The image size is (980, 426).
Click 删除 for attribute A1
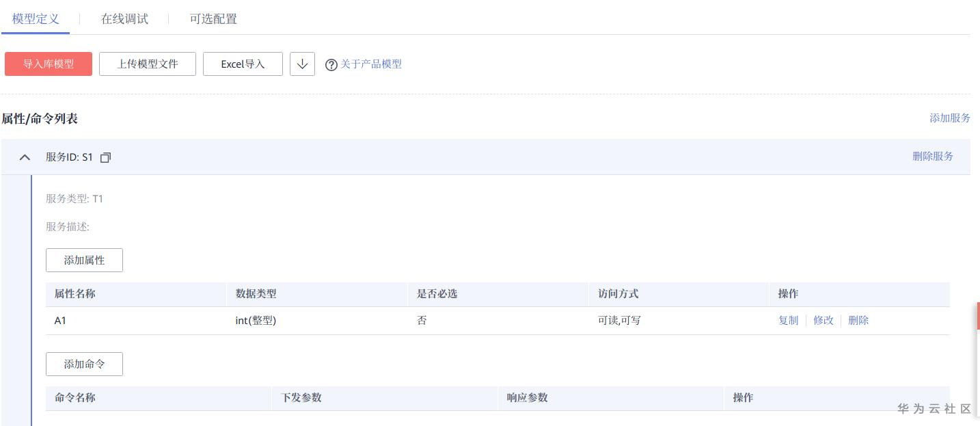[x=858, y=320]
